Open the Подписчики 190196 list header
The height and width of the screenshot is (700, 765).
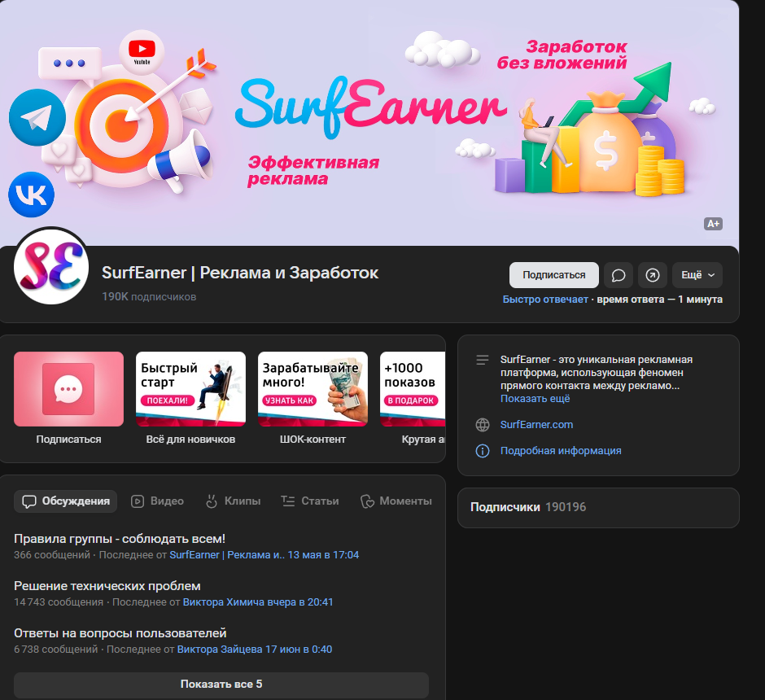tap(528, 507)
